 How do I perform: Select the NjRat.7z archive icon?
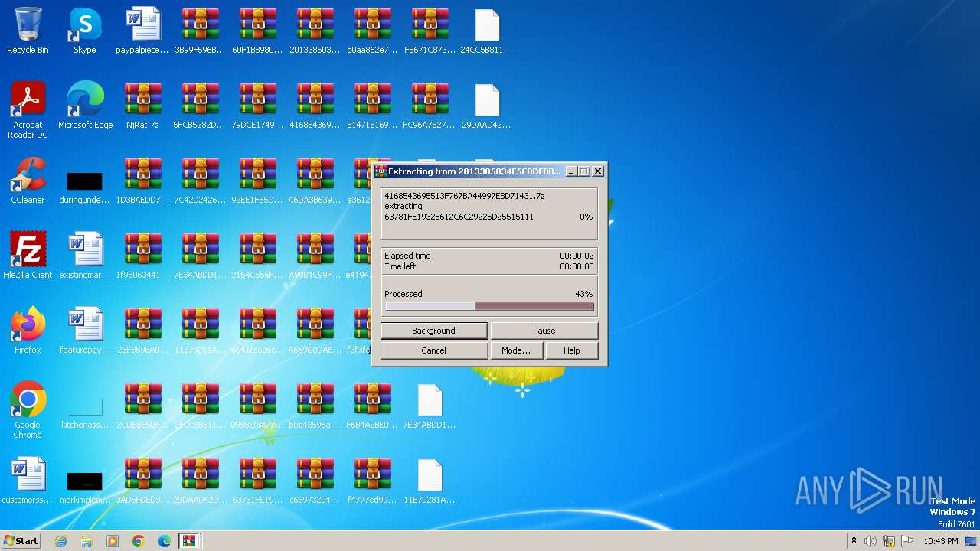142,106
